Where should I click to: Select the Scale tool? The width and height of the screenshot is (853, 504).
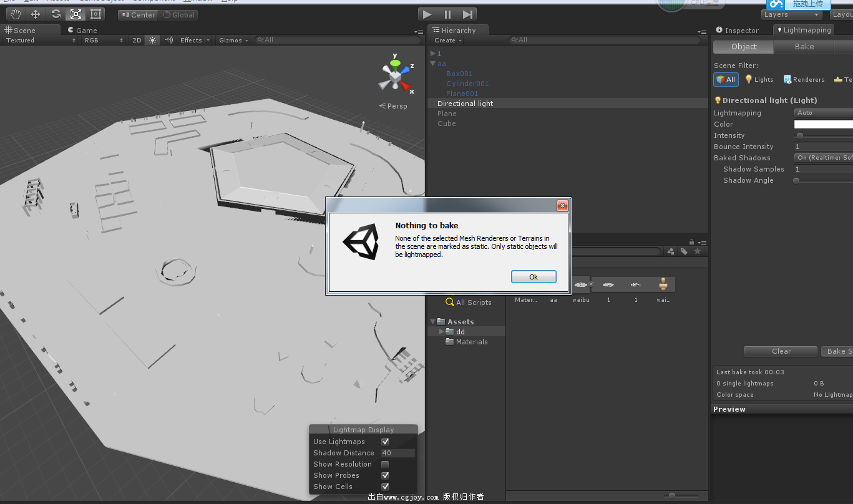(x=76, y=14)
